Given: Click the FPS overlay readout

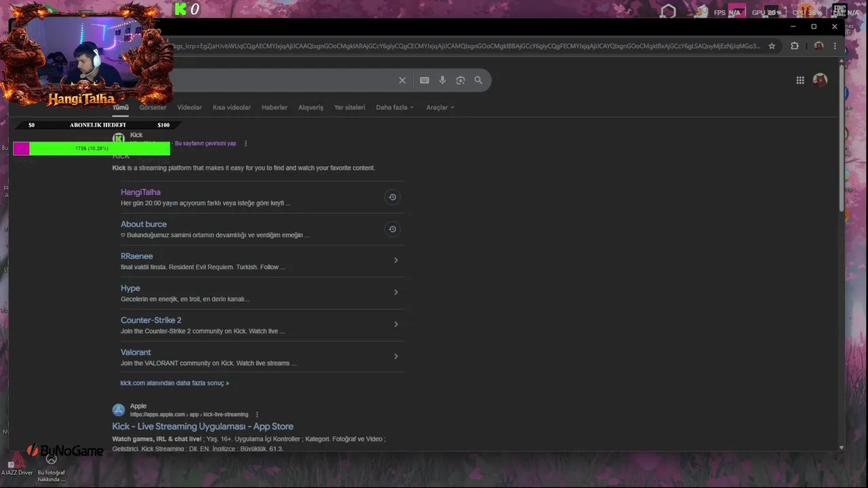Looking at the screenshot, I should point(727,12).
